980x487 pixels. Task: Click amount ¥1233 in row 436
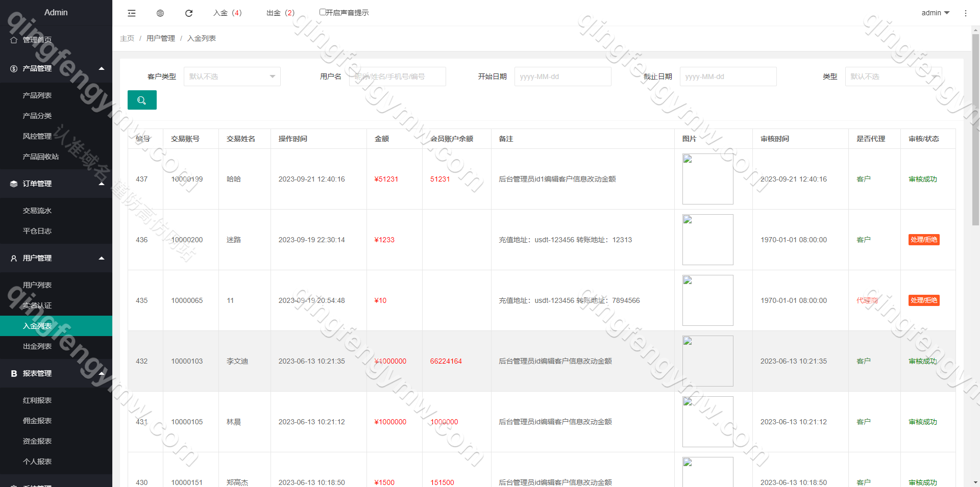click(384, 240)
